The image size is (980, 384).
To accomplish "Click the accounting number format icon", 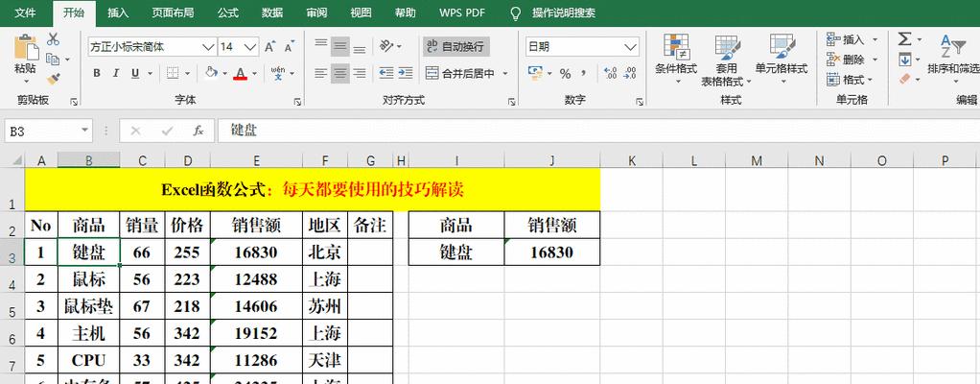I will tap(535, 73).
